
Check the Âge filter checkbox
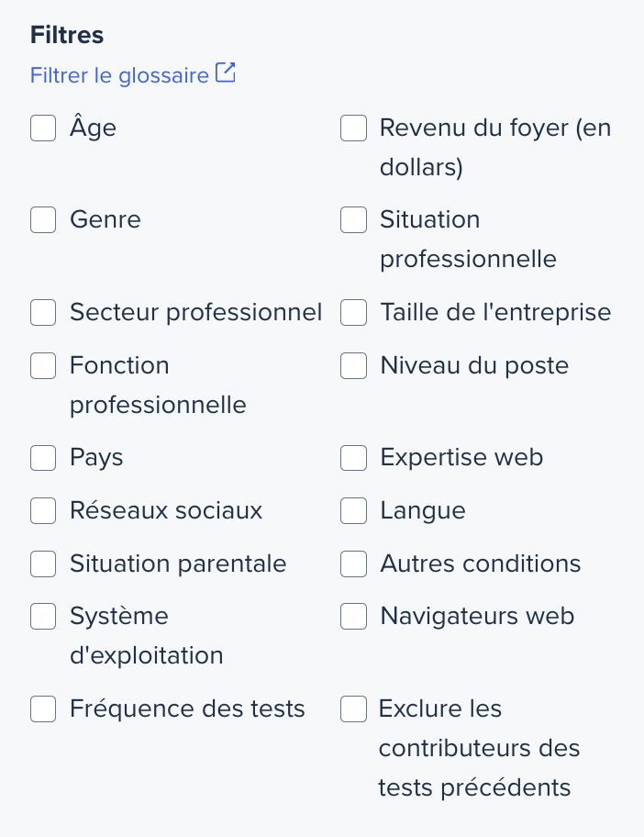coord(43,128)
